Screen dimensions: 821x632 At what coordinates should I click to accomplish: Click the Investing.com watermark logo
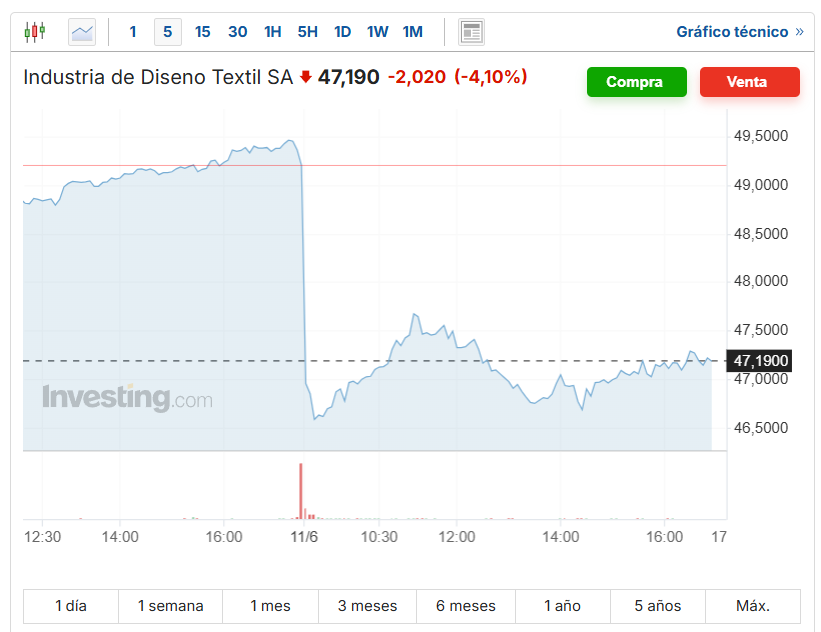127,398
